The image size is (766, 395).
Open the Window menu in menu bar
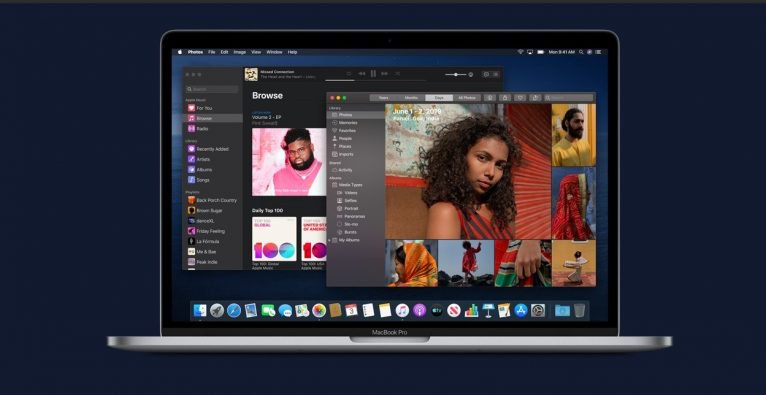(x=274, y=52)
